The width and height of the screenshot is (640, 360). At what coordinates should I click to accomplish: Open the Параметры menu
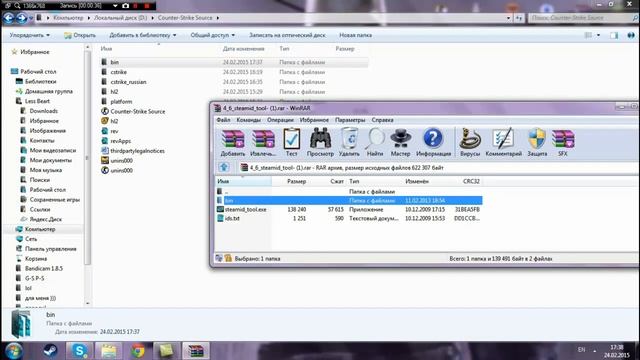coord(350,120)
